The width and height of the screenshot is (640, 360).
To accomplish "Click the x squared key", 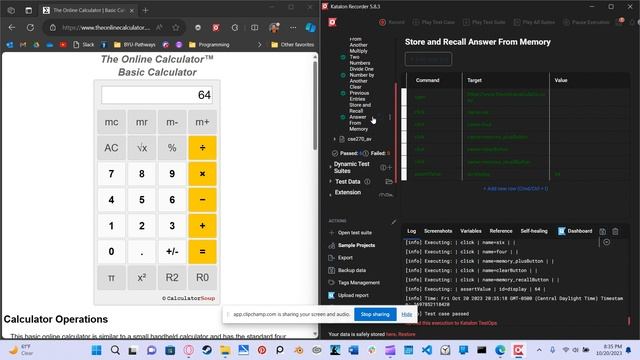I will 142,278.
